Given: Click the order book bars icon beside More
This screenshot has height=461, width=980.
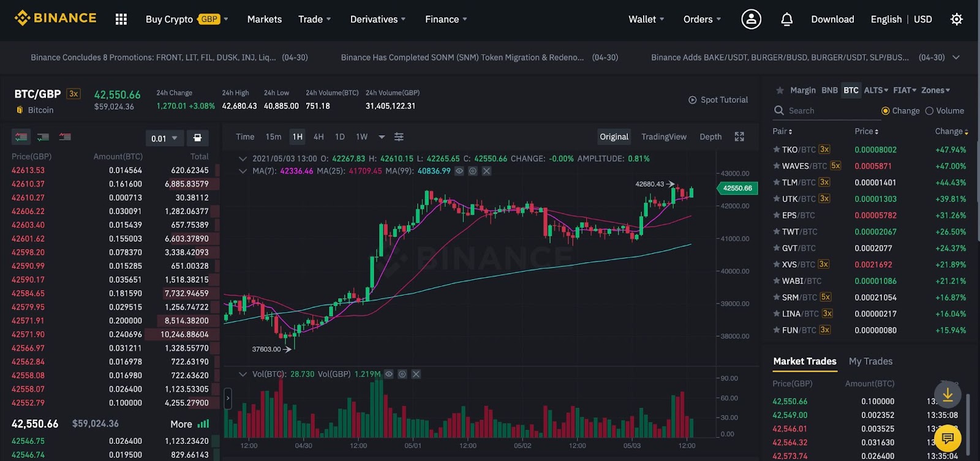Looking at the screenshot, I should pos(203,424).
